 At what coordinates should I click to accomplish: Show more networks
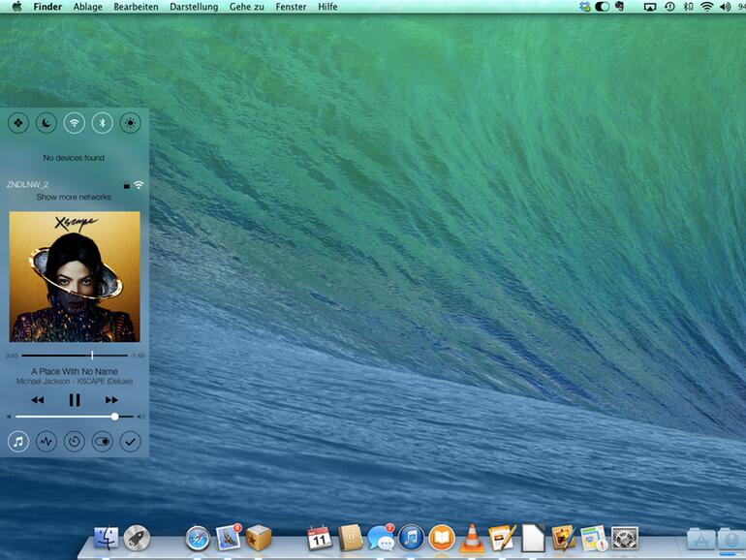pos(74,197)
